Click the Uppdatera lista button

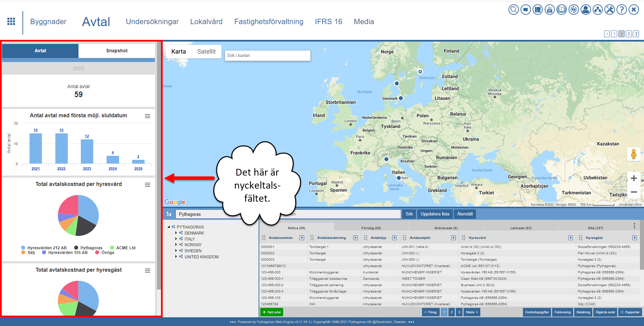(435, 214)
